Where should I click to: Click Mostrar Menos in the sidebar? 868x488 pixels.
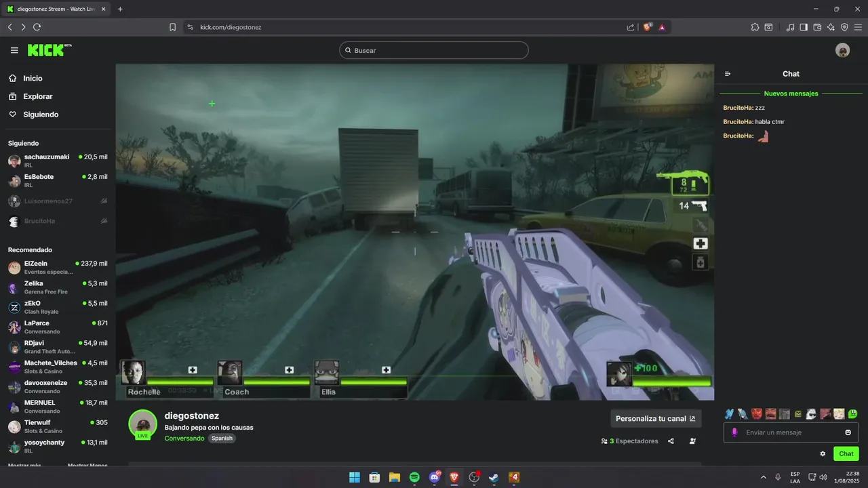(87, 466)
